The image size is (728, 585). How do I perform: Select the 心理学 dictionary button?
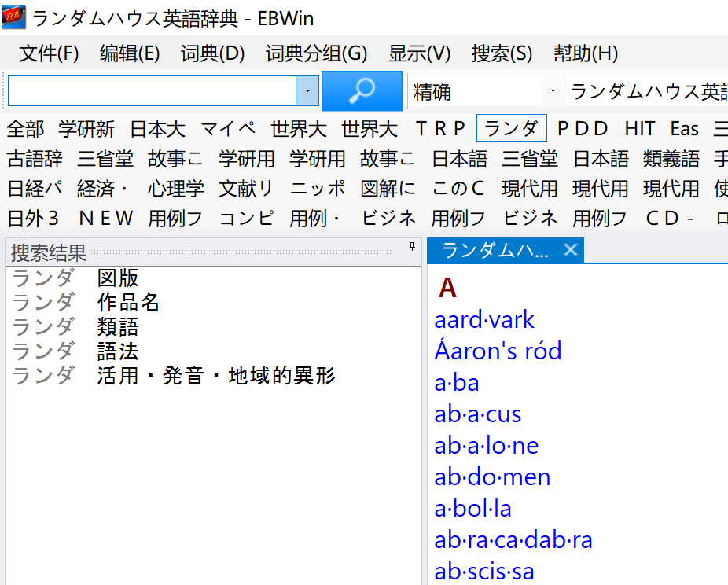[x=176, y=189]
